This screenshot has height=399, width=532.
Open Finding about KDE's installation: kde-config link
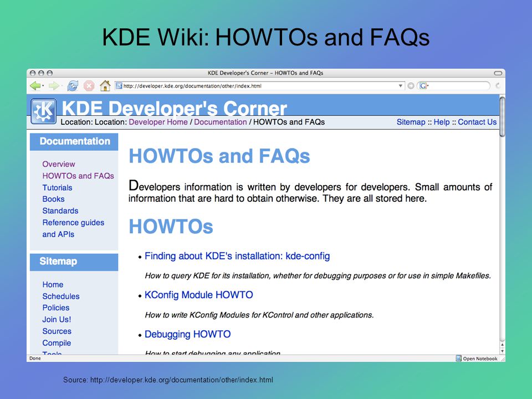click(x=237, y=256)
